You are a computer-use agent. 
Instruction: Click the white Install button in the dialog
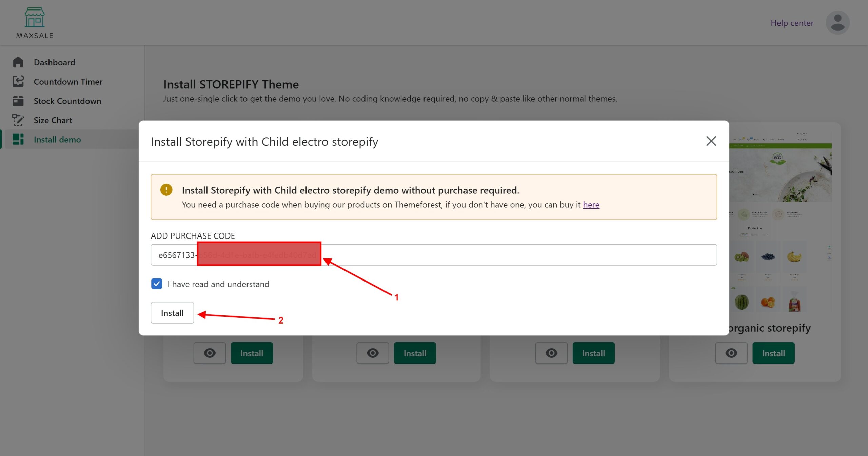172,313
